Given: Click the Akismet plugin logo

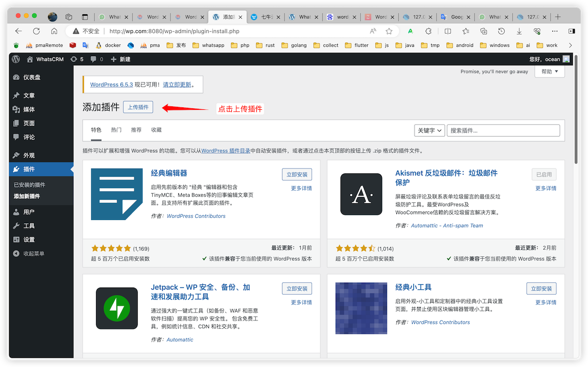Looking at the screenshot, I should tap(361, 194).
